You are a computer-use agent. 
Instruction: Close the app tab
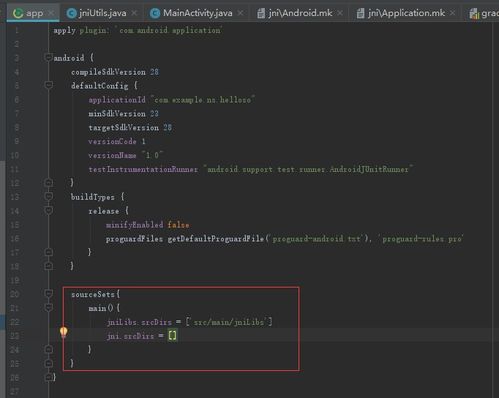51,13
